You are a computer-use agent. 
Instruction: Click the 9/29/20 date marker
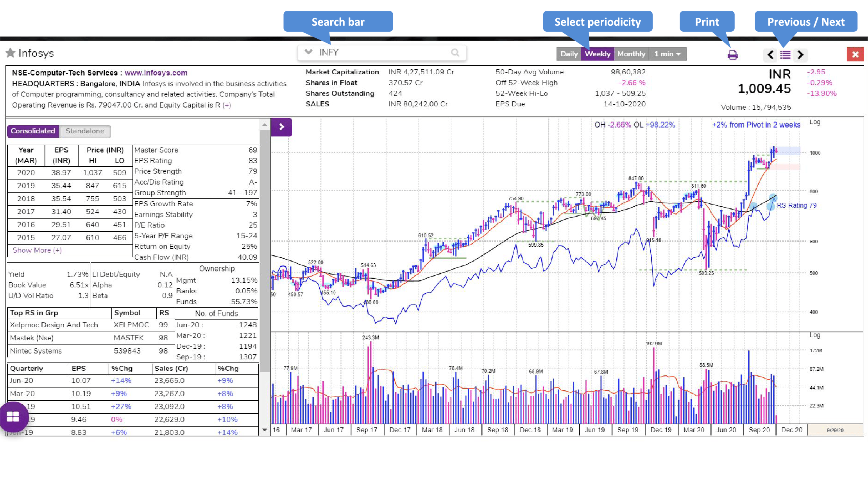[835, 430]
